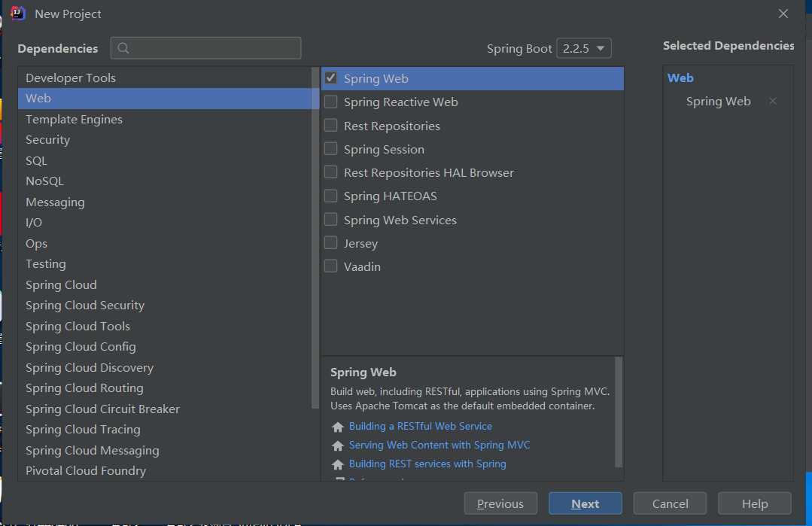Click the Web group in Selected Dependencies
This screenshot has height=526, width=812.
coord(680,78)
